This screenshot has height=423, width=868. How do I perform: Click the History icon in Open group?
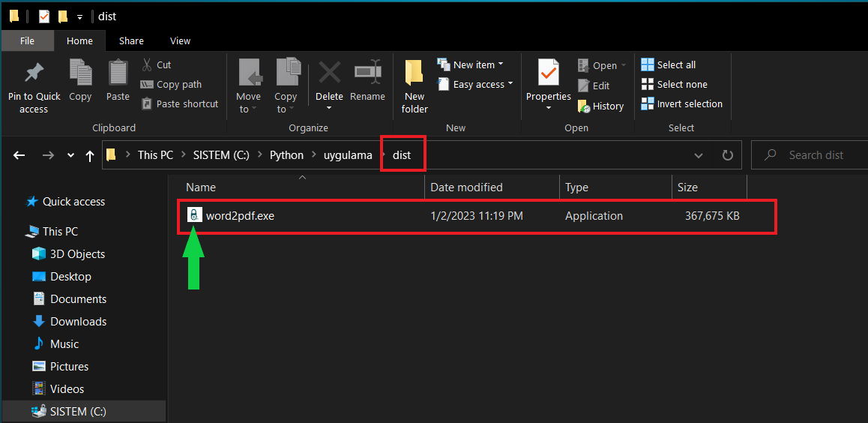[585, 106]
